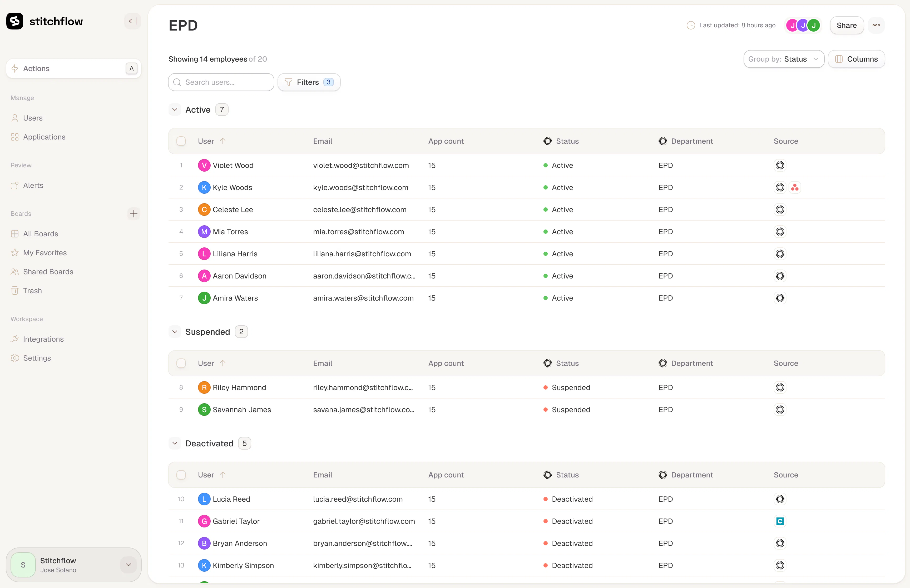The height and width of the screenshot is (588, 910).
Task: Click Violet Wood's pink avatar
Action: coord(204,165)
